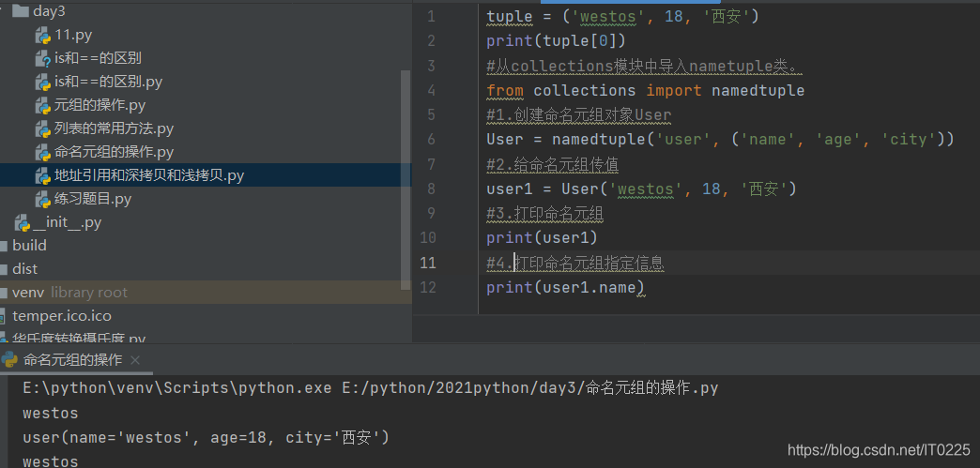980x468 pixels.
Task: Open file 11.py
Action: tap(73, 35)
